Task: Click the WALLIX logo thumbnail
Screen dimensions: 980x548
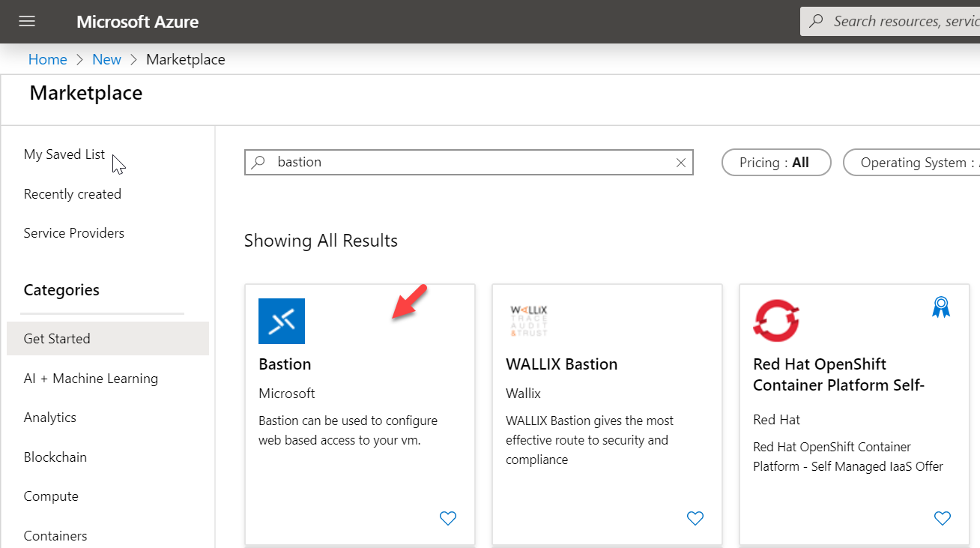Action: [x=529, y=321]
